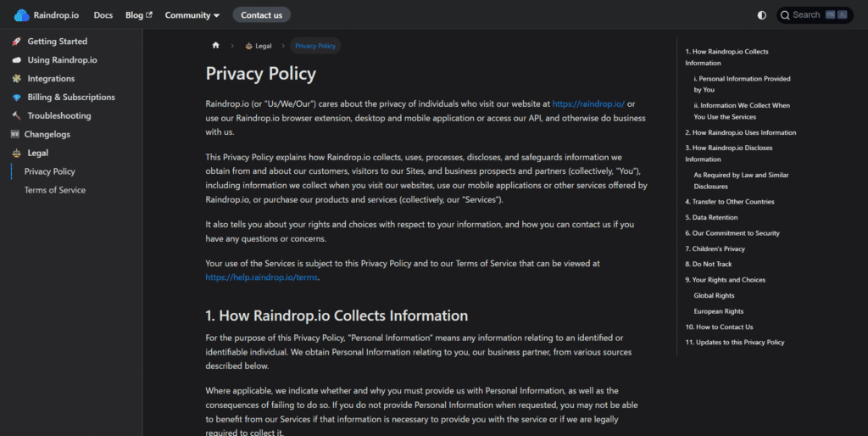This screenshot has width=868, height=436.
Task: Click the magnifier icon in the search box
Action: coord(785,15)
